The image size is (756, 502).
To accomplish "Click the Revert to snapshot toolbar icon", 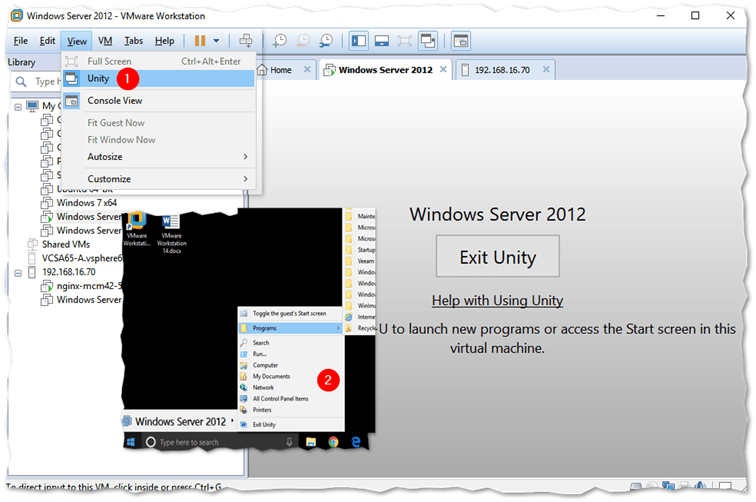I will [x=303, y=41].
